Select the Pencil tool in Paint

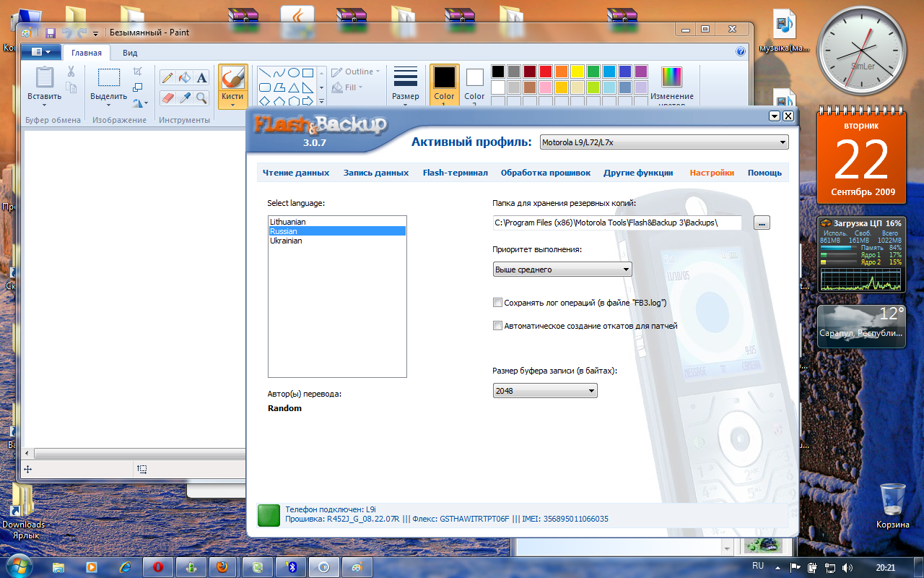tap(167, 77)
